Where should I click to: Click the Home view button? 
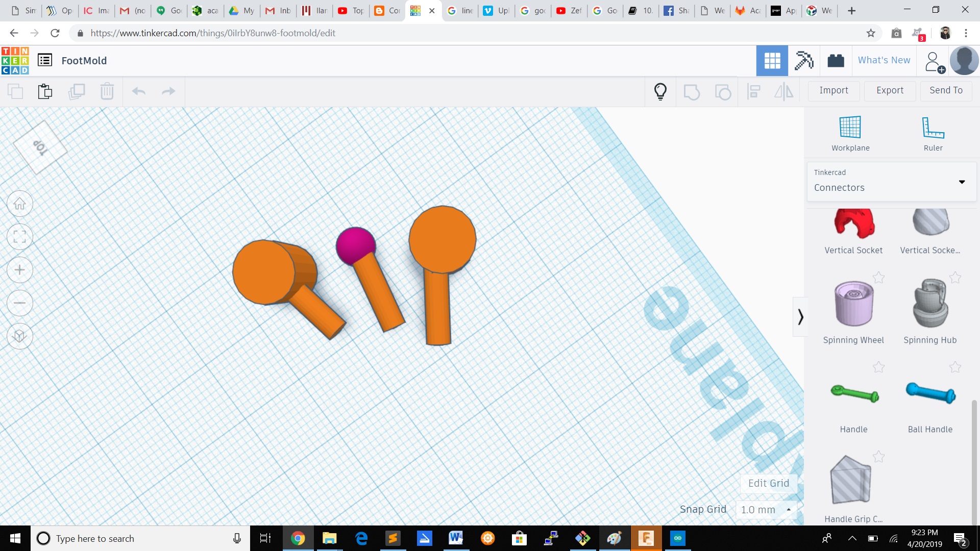point(20,204)
